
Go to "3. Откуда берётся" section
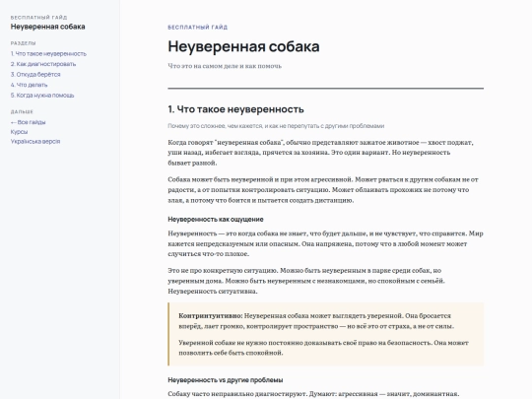click(35, 74)
